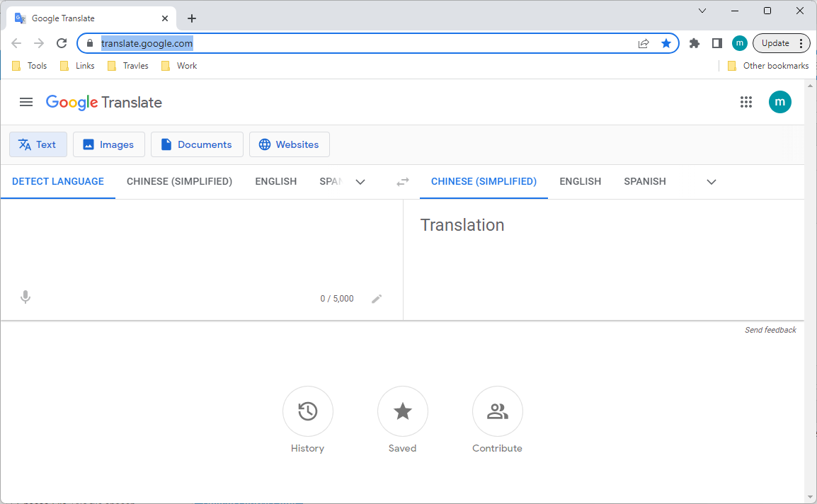Viewport: 817px width, 504px height.
Task: Choose English as target language
Action: tap(580, 181)
